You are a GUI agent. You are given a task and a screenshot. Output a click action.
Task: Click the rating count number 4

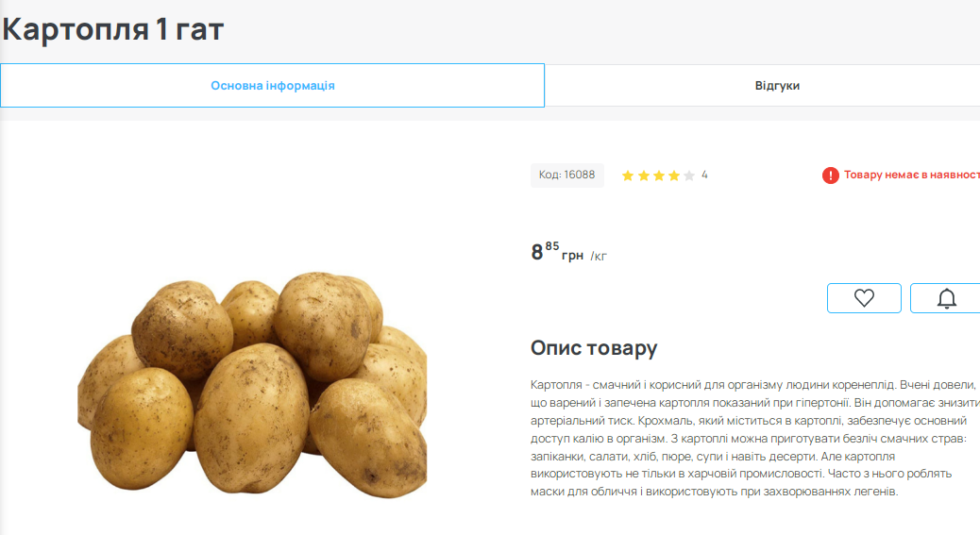tap(704, 175)
